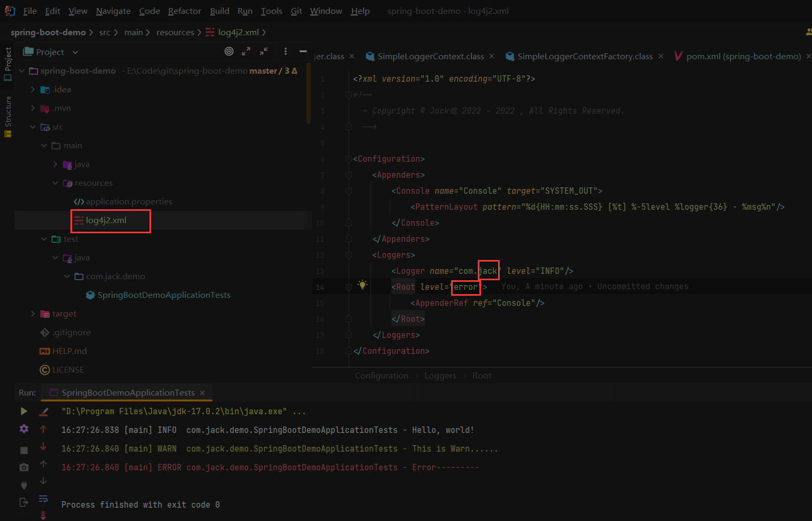The height and width of the screenshot is (521, 812).
Task: Click the toggle auto-test edit icon in Run panel
Action: (44, 412)
